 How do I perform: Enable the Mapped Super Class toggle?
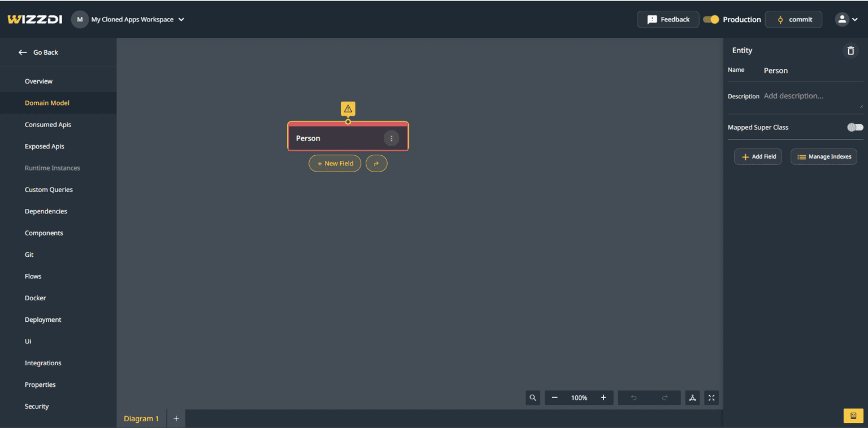point(855,128)
